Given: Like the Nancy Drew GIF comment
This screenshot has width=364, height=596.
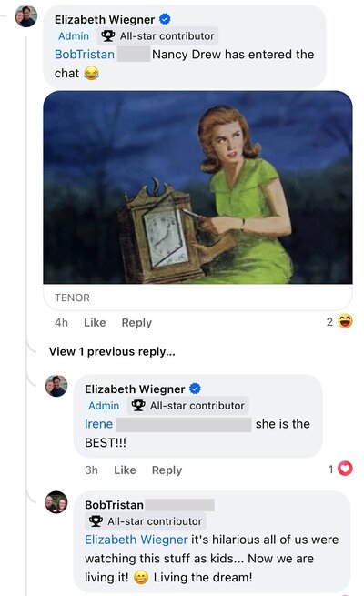Looking at the screenshot, I should 95,323.
